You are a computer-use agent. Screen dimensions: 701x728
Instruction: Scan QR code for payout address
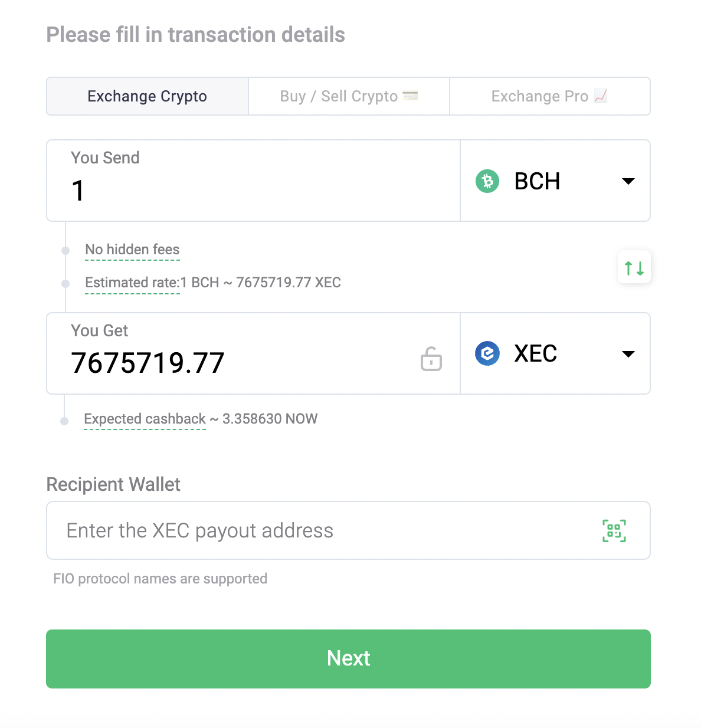[x=614, y=530]
